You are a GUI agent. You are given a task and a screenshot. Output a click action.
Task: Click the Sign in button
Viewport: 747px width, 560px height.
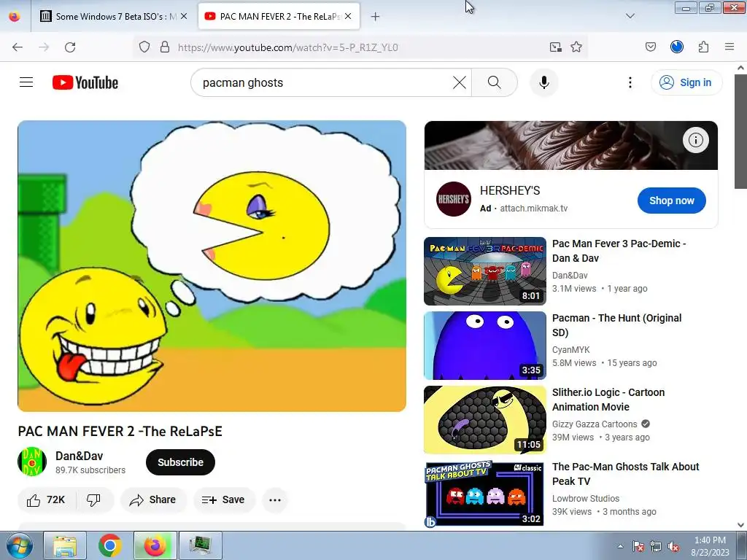686,82
